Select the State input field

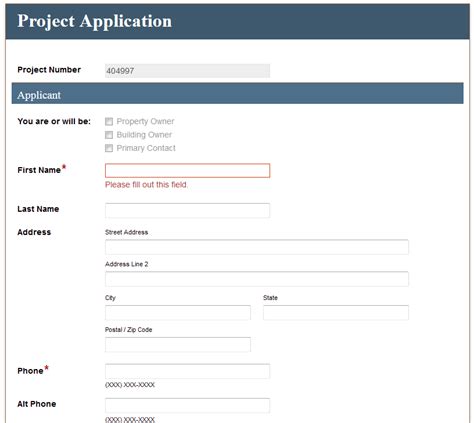point(336,313)
